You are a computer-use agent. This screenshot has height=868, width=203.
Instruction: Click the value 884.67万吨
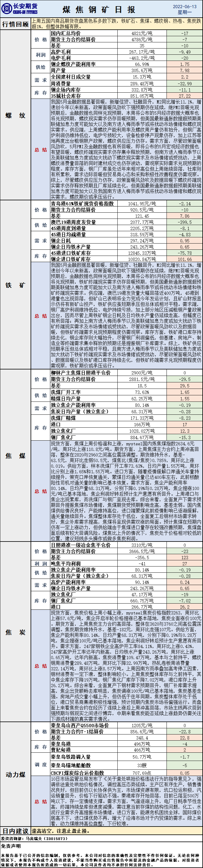coord(142,437)
